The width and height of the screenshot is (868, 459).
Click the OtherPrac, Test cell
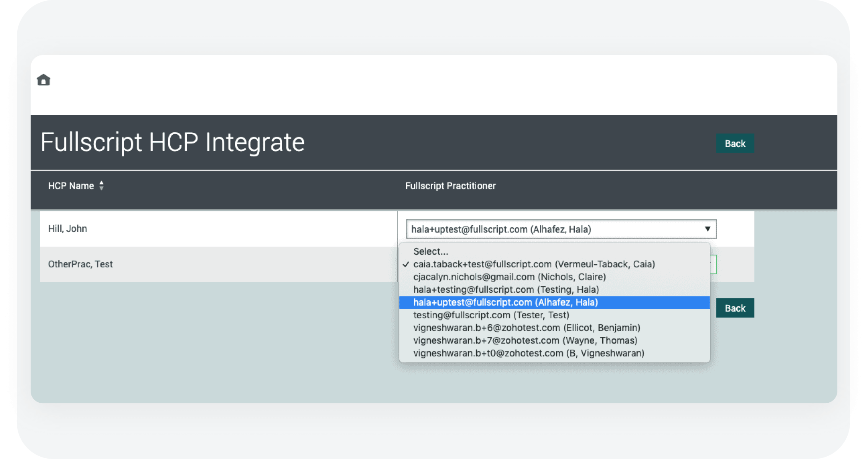pyautogui.click(x=219, y=264)
